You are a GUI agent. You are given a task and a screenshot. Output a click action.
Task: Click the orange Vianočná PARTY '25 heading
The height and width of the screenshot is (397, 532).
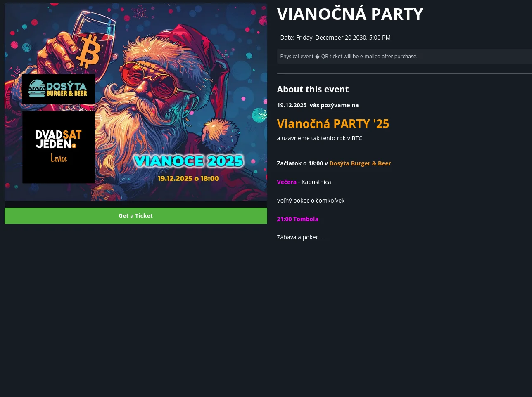[333, 123]
